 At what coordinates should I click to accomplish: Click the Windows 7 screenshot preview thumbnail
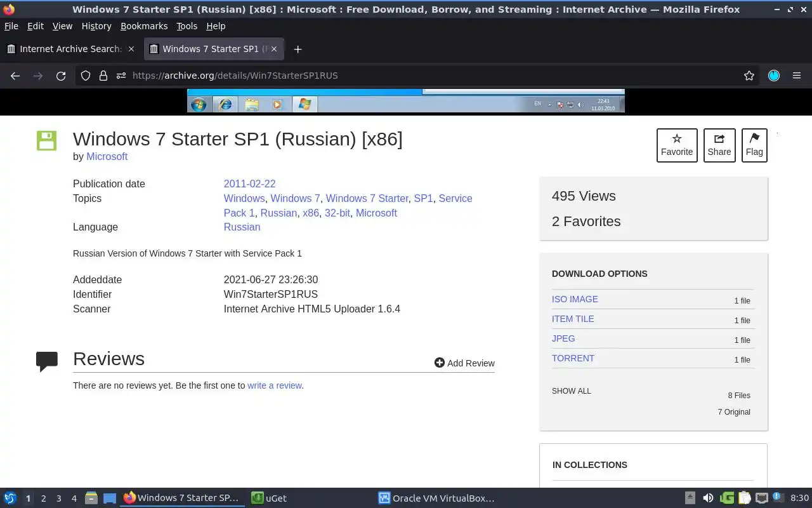(406, 101)
